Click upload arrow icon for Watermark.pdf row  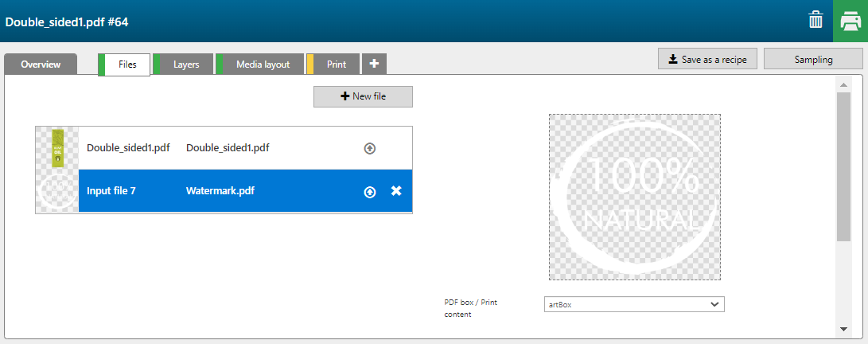(x=369, y=191)
